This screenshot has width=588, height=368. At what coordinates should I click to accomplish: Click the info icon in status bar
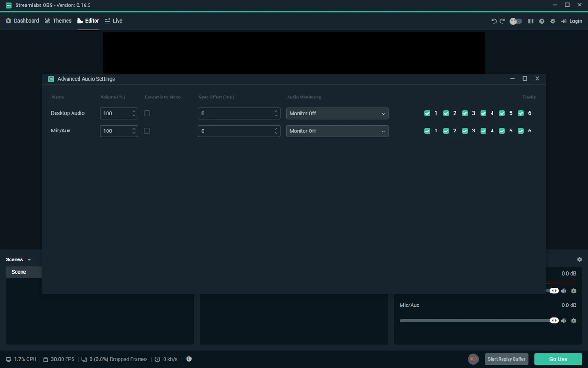pos(189,359)
